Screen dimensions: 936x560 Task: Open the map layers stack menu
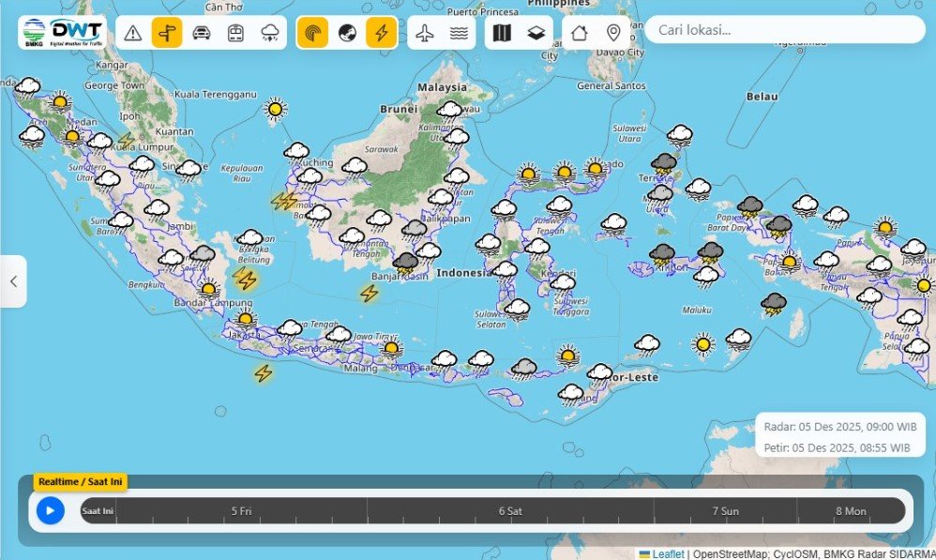536,33
